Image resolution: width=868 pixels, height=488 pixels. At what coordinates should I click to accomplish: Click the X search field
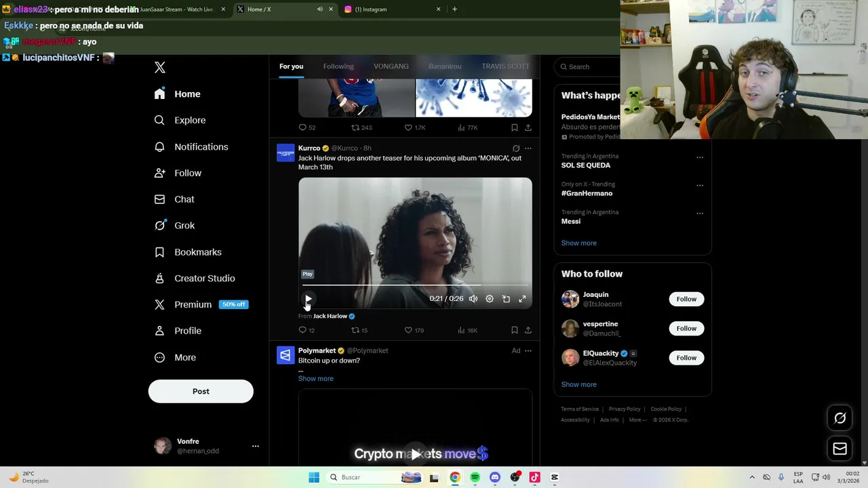tap(589, 66)
